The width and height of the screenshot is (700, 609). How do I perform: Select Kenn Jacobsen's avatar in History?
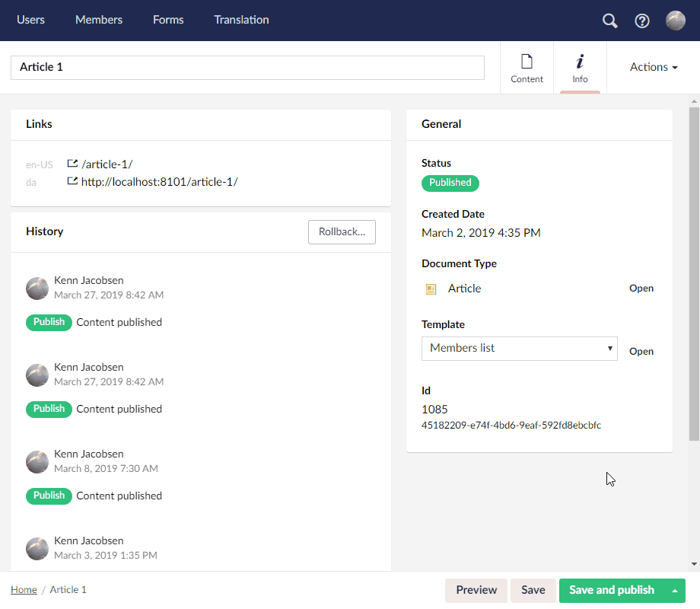click(x=37, y=289)
